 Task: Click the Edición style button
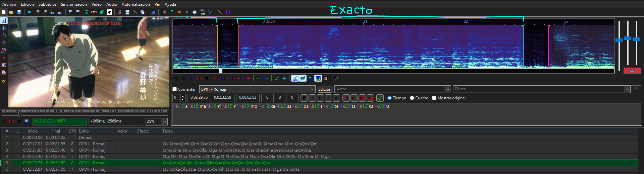[325, 89]
